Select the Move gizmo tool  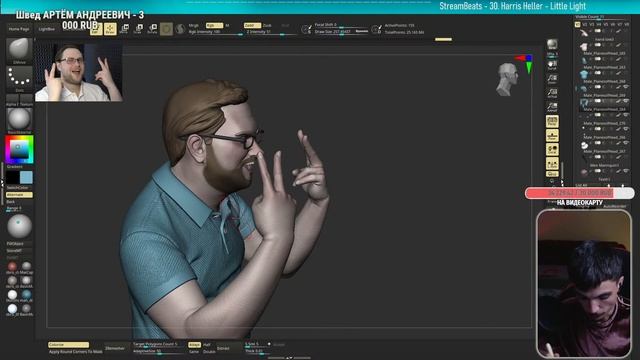124,29
